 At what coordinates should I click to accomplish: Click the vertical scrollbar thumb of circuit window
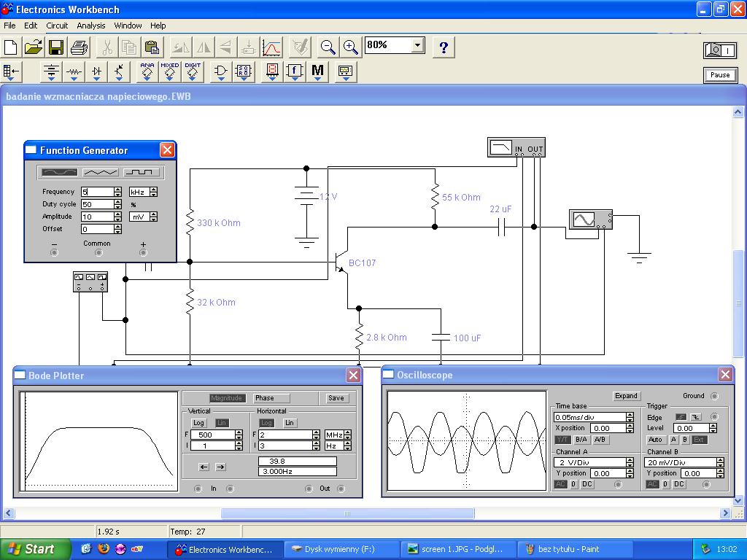coord(738,303)
